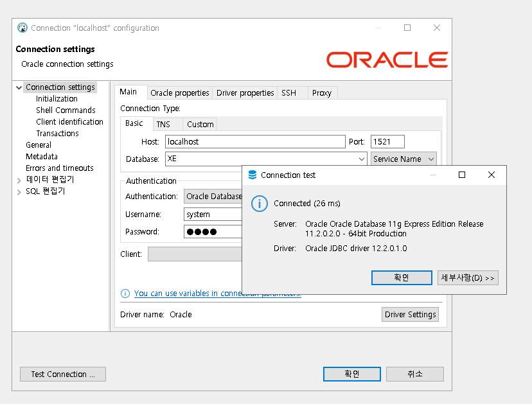Click 확인 in the Connection test dialog
The height and width of the screenshot is (404, 532).
pos(402,278)
